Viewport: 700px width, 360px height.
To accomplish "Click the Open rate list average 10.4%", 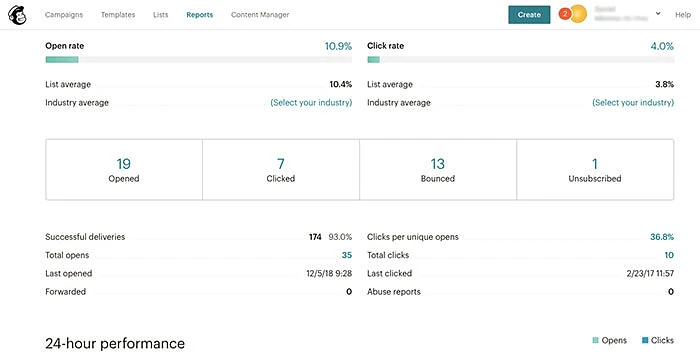I will [341, 84].
